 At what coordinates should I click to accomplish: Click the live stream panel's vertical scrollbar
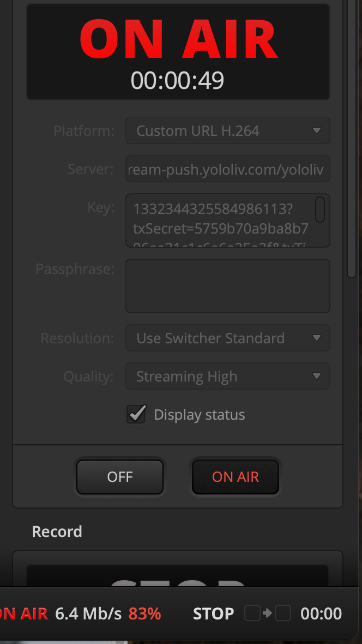coord(352,136)
